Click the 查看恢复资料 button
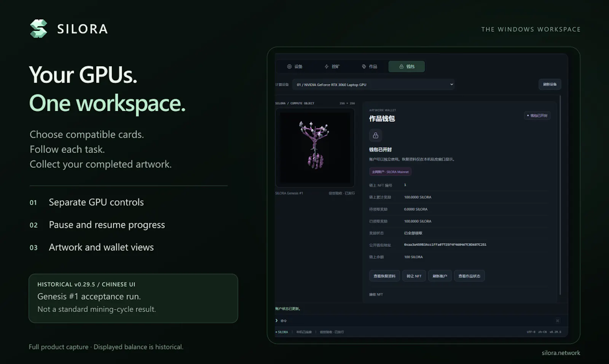The width and height of the screenshot is (609, 364). tap(384, 276)
